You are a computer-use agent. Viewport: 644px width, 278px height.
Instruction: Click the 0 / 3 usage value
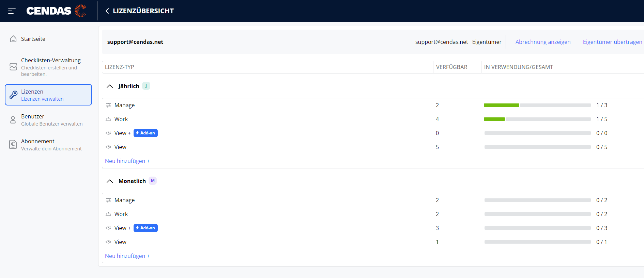(x=602, y=228)
